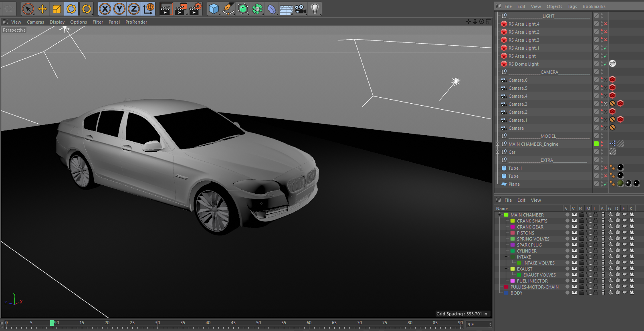Open the subdivision surface generator icon
Image resolution: width=644 pixels, height=331 pixels.
(x=243, y=9)
